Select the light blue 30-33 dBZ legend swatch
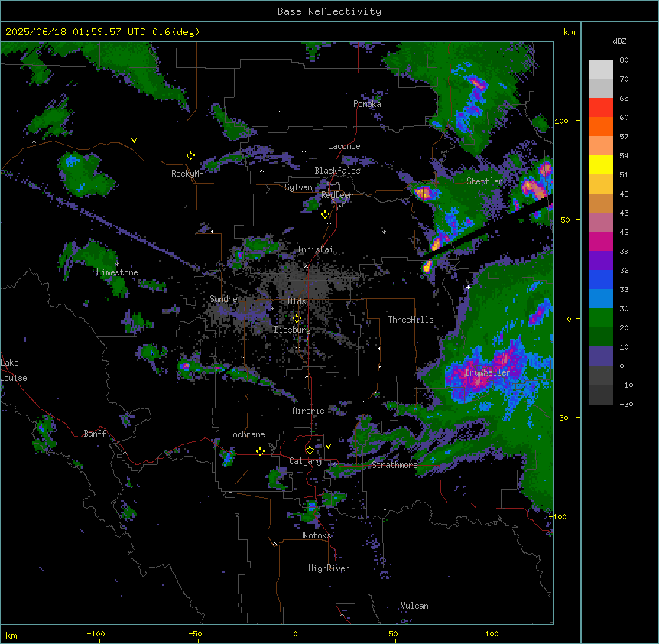Screen dimensions: 659x644 (x=601, y=299)
